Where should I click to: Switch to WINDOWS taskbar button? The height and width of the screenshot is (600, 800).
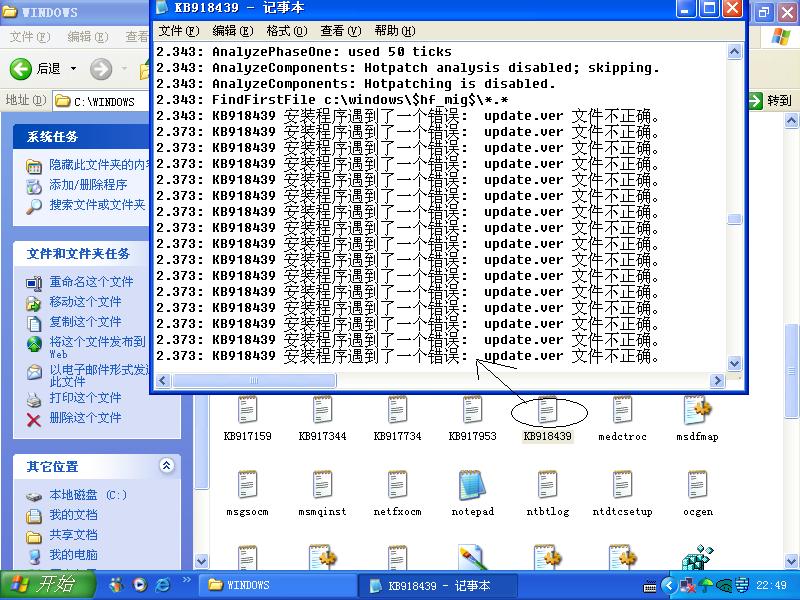click(277, 585)
